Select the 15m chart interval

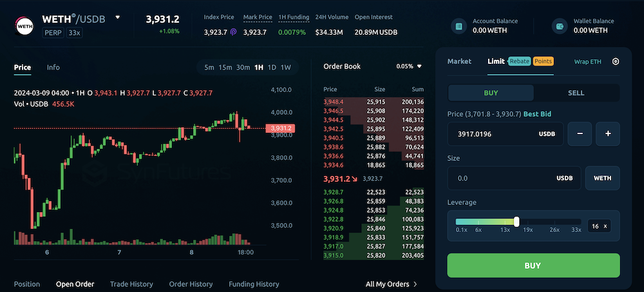pyautogui.click(x=225, y=68)
